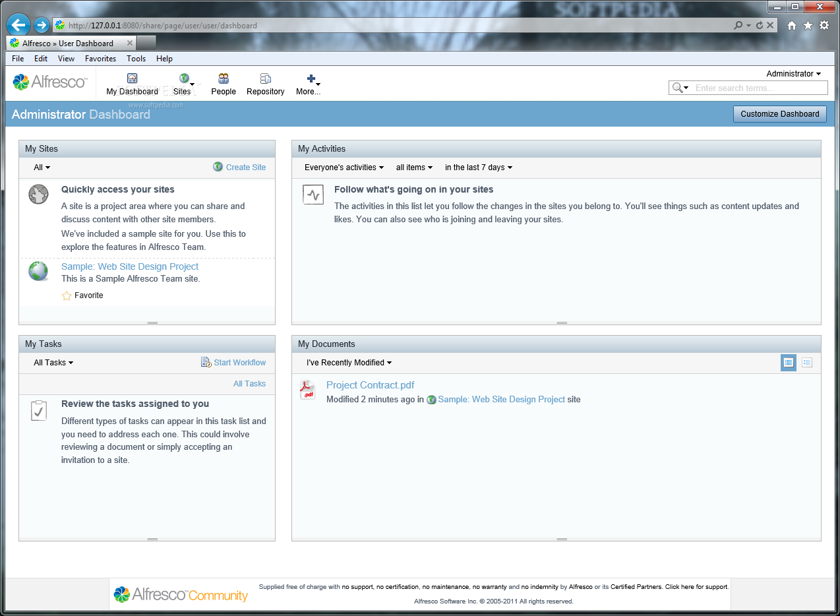Image resolution: width=840 pixels, height=616 pixels.
Task: Expand the Administrator user dropdown
Action: pyautogui.click(x=793, y=74)
